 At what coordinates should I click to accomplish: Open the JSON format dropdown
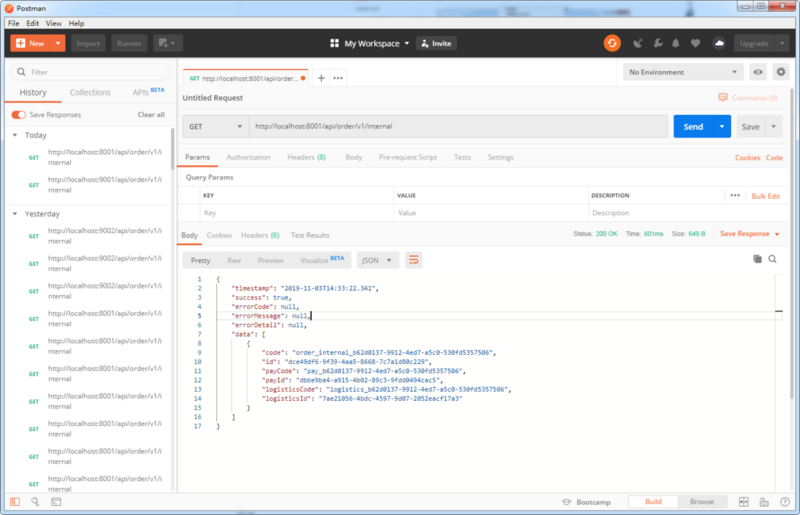377,259
